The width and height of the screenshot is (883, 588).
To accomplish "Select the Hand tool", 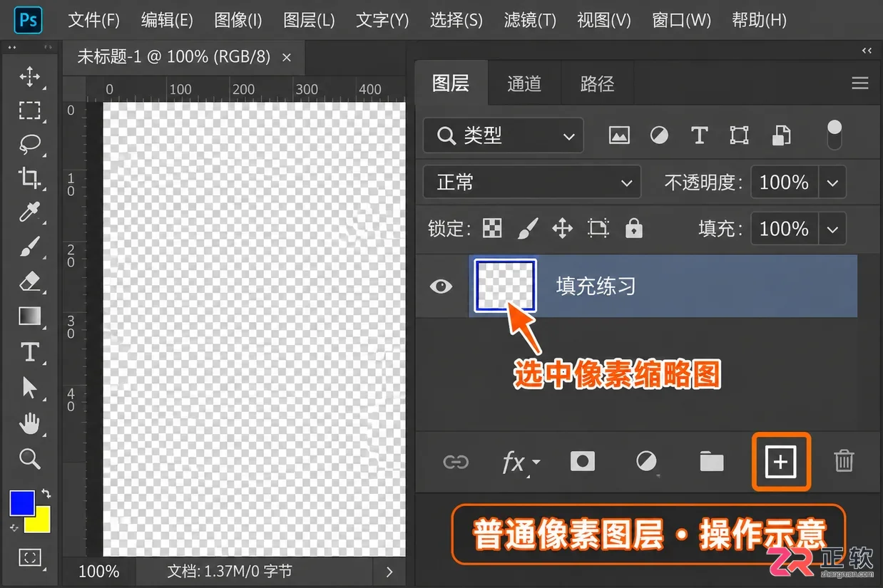I will [29, 423].
